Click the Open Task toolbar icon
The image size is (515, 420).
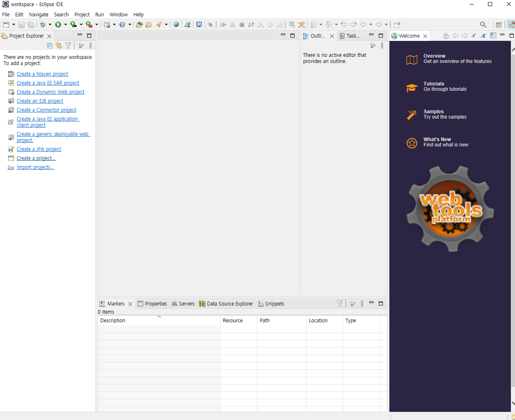(148, 25)
